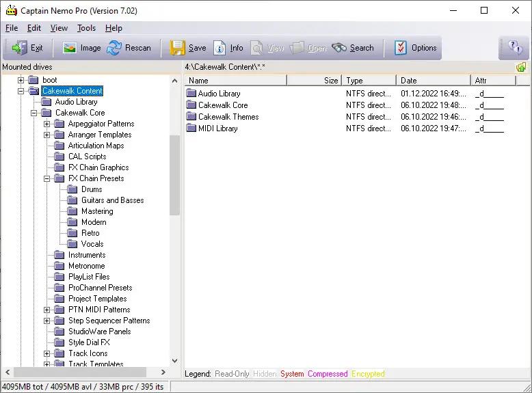
Task: Open the Image toolbar tool
Action: [x=81, y=48]
